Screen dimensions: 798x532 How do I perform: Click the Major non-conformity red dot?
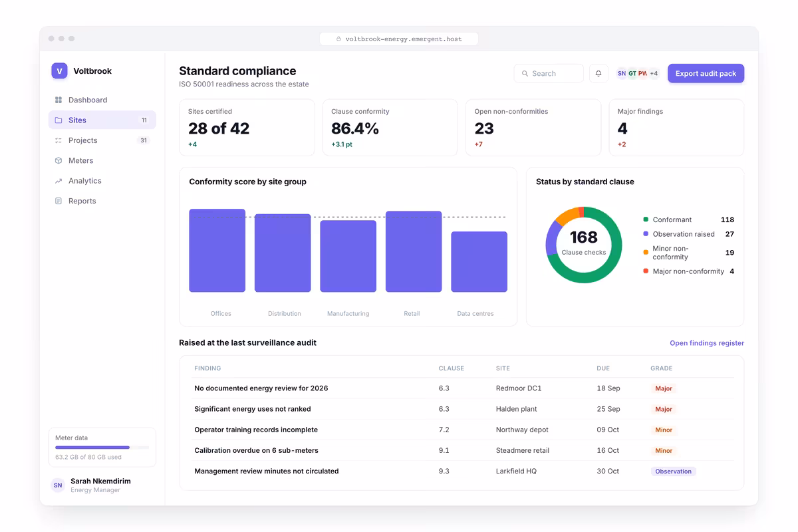(x=646, y=271)
